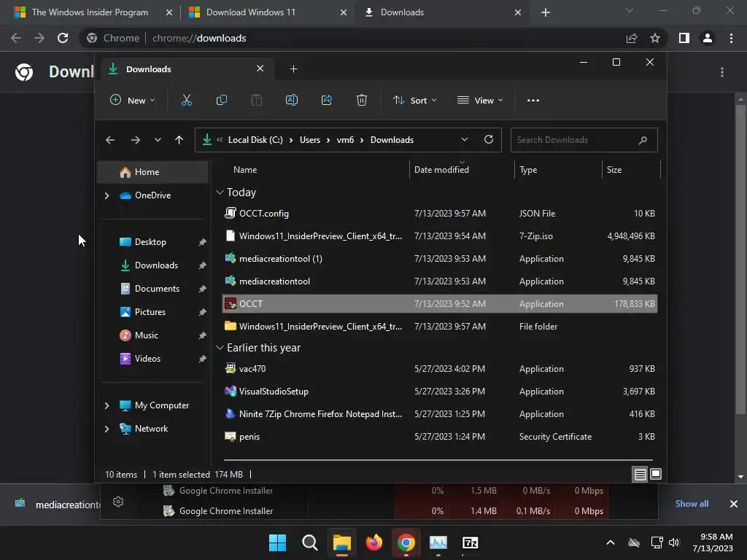747x560 pixels.
Task: Click the search magnifier in Search Downloads
Action: (x=643, y=140)
